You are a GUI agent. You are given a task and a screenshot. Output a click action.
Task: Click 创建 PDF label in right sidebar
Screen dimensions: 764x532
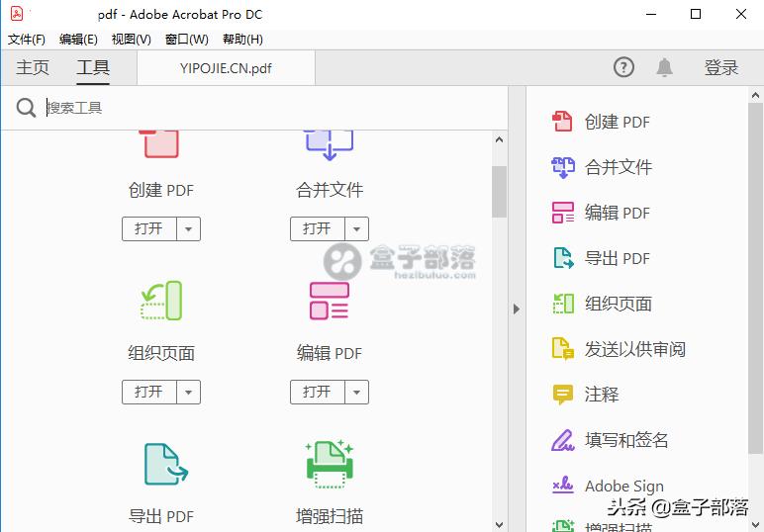pyautogui.click(x=618, y=122)
